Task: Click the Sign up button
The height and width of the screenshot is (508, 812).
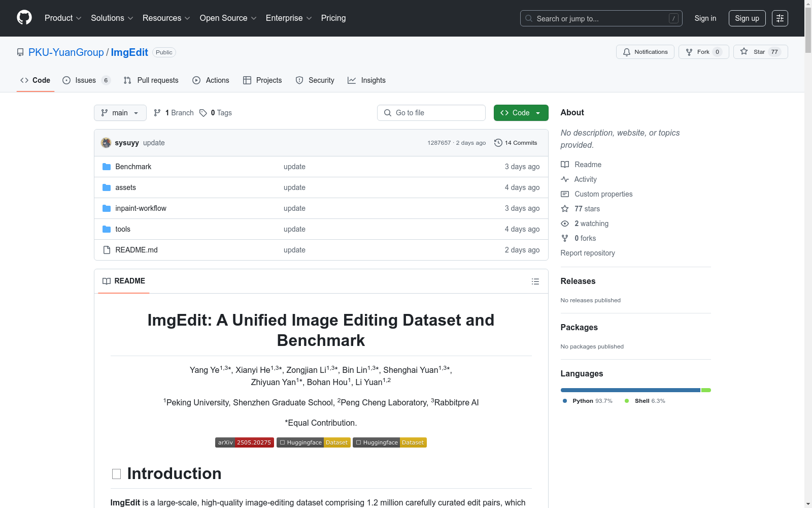Action: pyautogui.click(x=747, y=18)
